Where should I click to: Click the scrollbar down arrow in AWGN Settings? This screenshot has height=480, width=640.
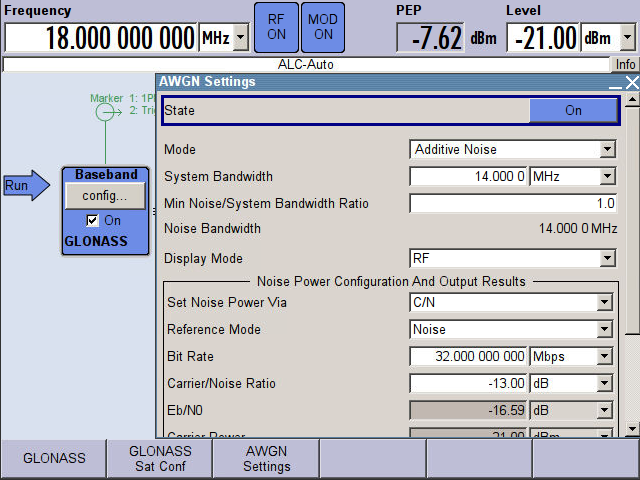[632, 429]
